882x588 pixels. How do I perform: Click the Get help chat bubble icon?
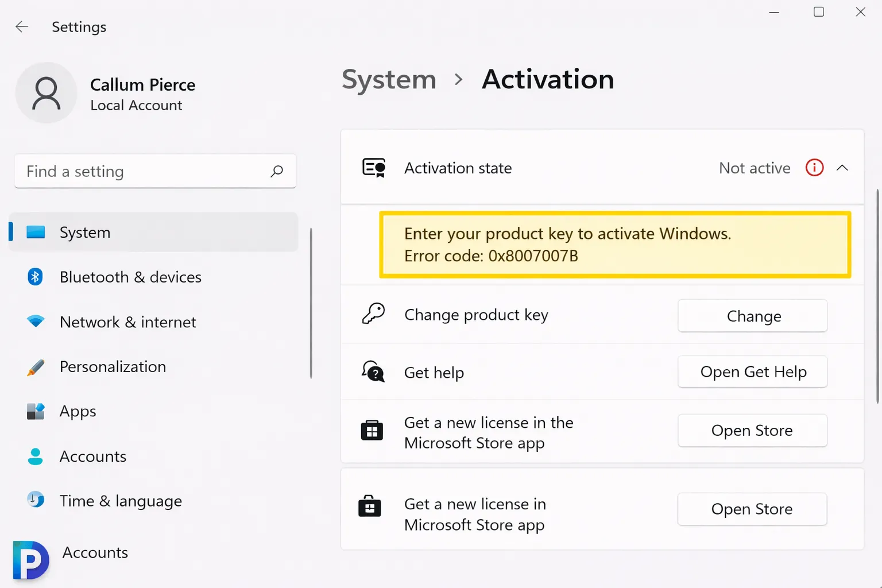pos(373,372)
